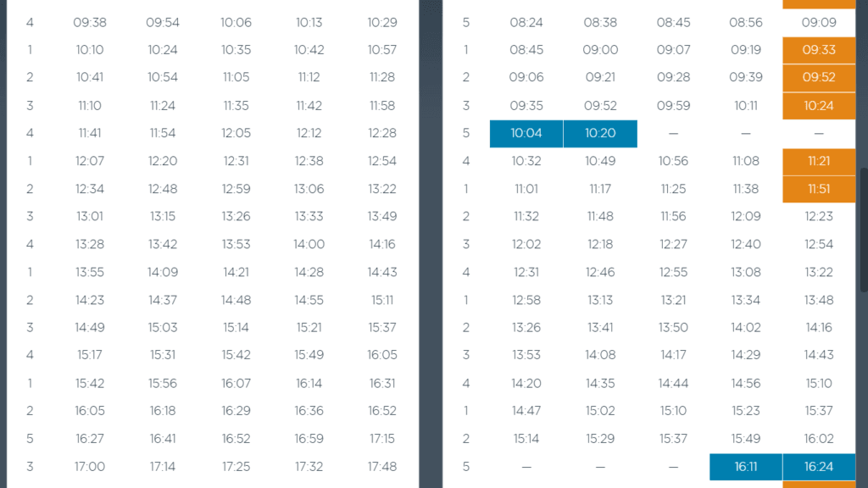Select the blue 16:24 time cell
Image resolution: width=868 pixels, height=488 pixels.
point(819,467)
